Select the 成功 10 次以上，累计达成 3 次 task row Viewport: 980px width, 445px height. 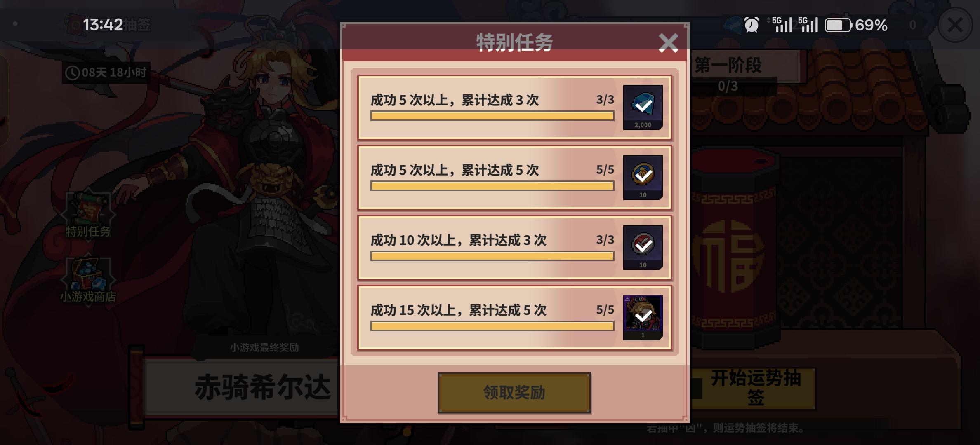[514, 247]
